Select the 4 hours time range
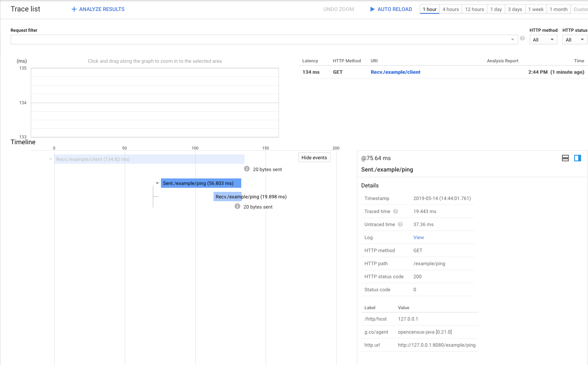The image size is (588, 365). 451,9
